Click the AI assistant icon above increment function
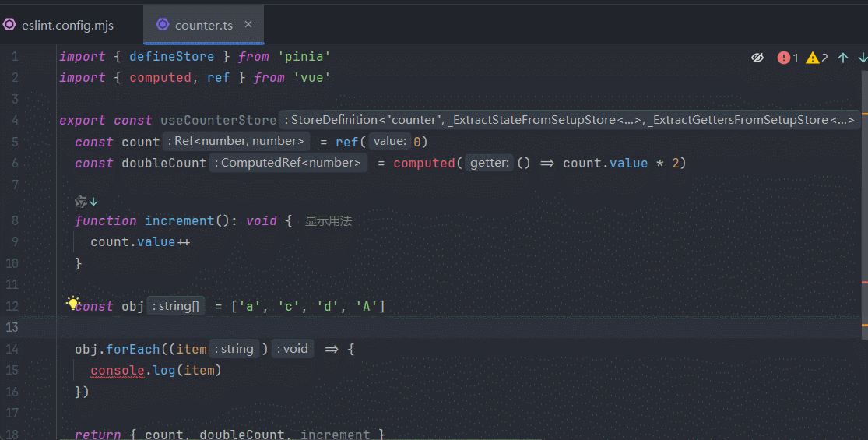The height and width of the screenshot is (440, 868). (81, 202)
